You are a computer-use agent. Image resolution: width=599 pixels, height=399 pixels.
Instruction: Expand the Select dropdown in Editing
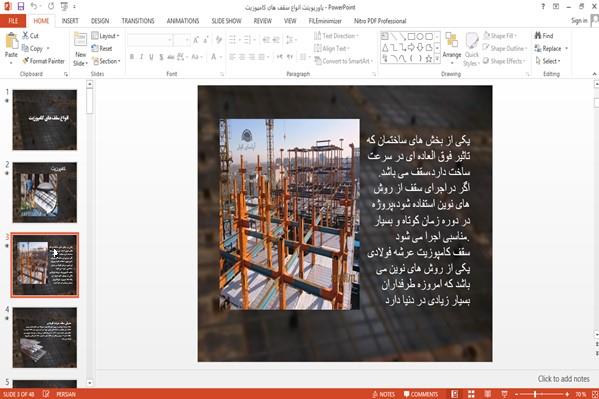pyautogui.click(x=548, y=61)
